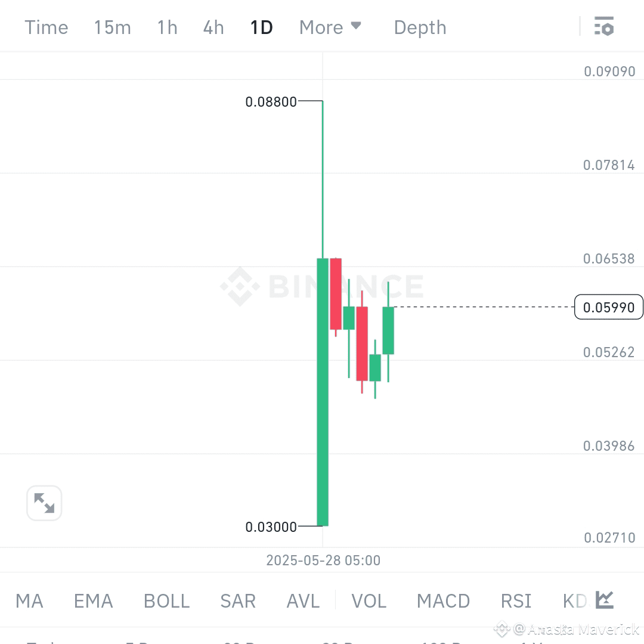This screenshot has width=644, height=644.
Task: Show the VOL indicator
Action: pyautogui.click(x=369, y=601)
